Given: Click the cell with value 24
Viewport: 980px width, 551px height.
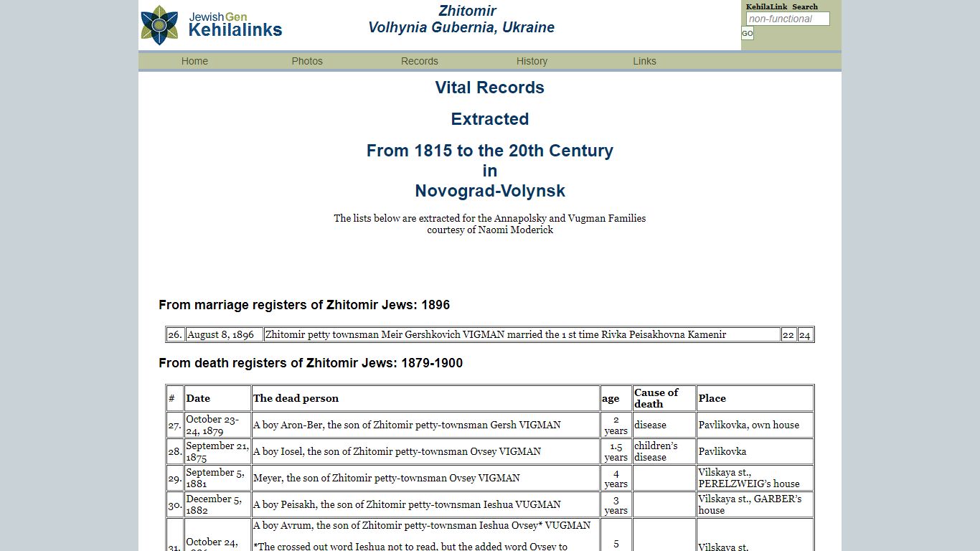Looking at the screenshot, I should (x=805, y=334).
